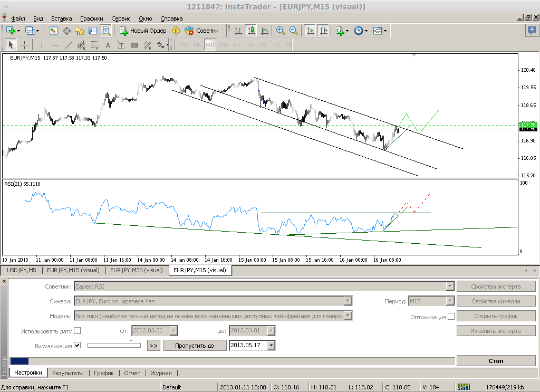Click the New Chart toolbar icon
Viewport: 540px width, 392px height.
pos(11,31)
